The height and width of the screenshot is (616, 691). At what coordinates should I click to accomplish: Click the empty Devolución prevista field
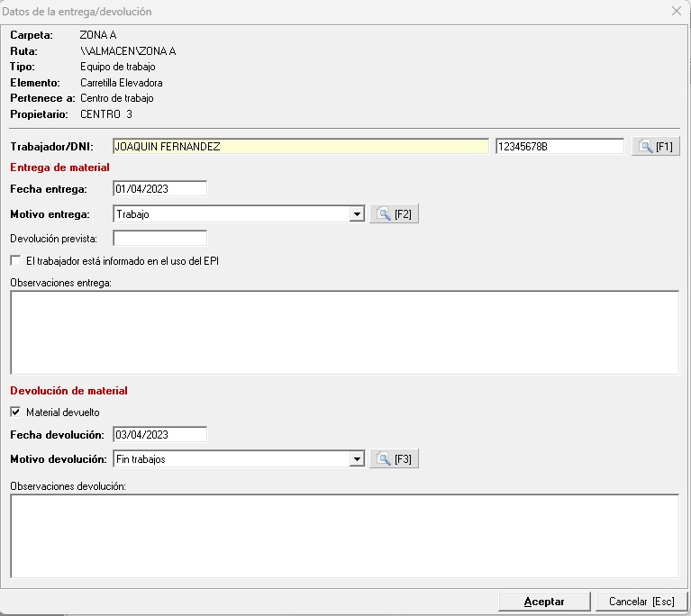click(x=159, y=239)
